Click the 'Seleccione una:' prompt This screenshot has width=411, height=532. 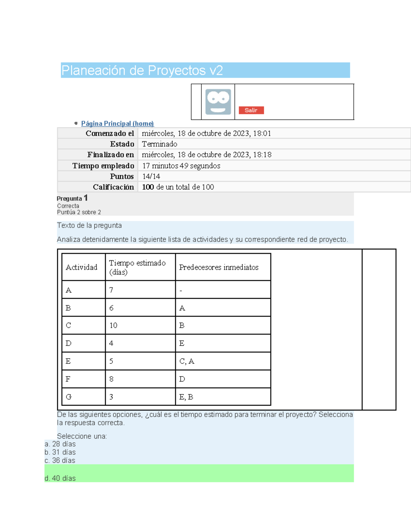82,436
